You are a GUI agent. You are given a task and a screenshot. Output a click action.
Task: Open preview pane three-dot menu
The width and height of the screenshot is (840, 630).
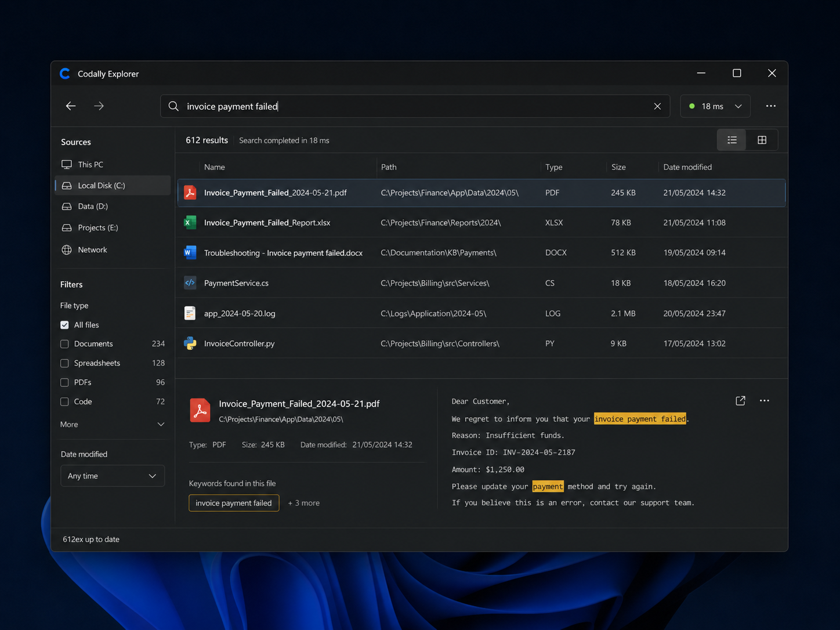(765, 401)
